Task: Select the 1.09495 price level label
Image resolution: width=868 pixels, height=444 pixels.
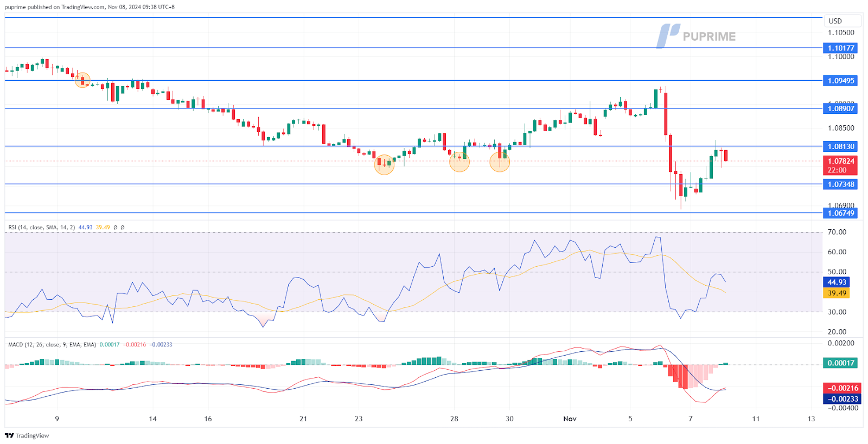Action: (840, 81)
